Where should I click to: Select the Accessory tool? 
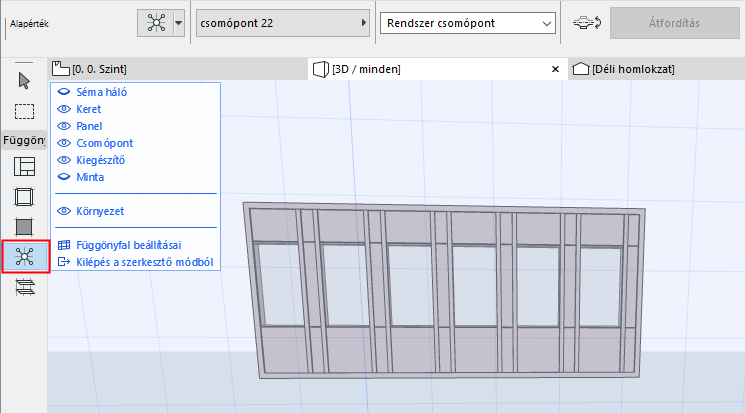pyautogui.click(x=25, y=287)
